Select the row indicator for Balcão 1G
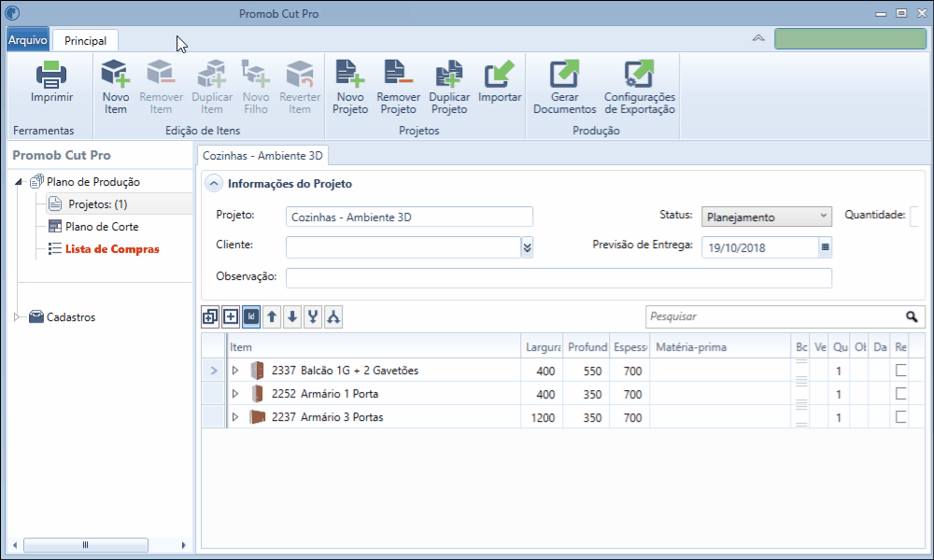 click(213, 371)
